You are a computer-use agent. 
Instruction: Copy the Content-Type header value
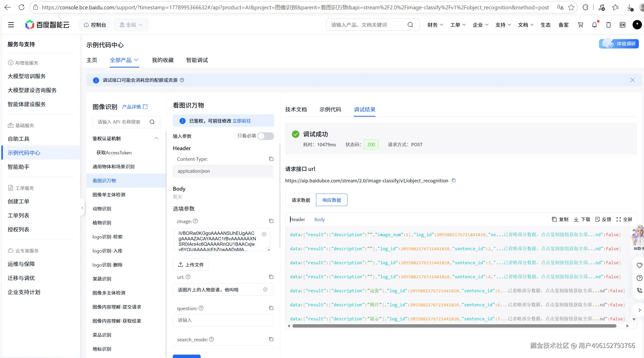pyautogui.click(x=271, y=159)
